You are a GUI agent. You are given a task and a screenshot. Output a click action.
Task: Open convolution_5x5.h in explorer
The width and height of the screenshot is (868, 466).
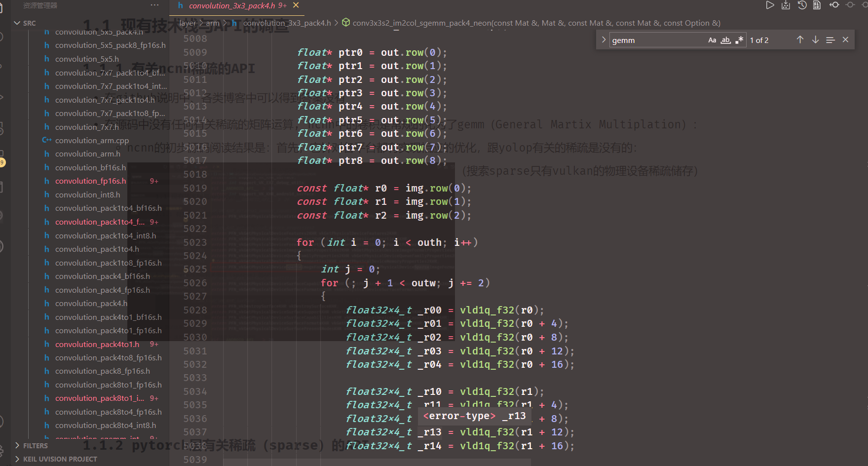coord(87,59)
